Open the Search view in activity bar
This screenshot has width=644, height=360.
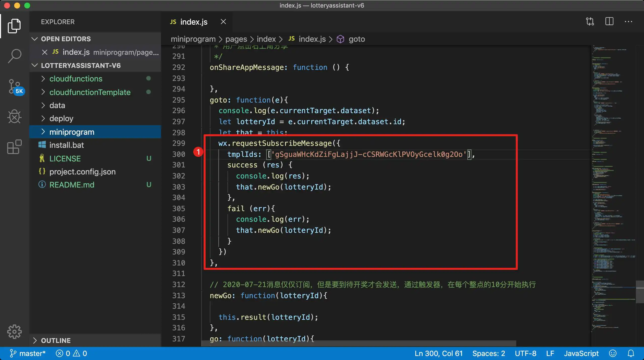click(14, 56)
